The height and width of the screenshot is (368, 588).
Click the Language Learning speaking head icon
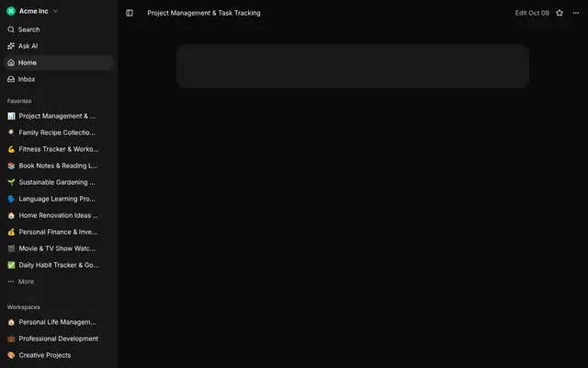point(11,199)
